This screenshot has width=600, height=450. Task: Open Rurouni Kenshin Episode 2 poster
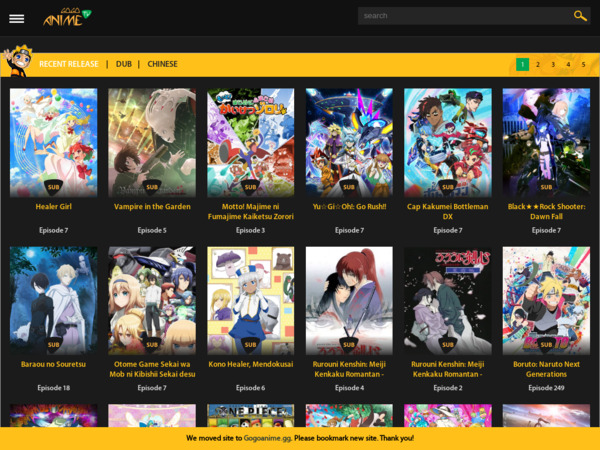[448, 300]
